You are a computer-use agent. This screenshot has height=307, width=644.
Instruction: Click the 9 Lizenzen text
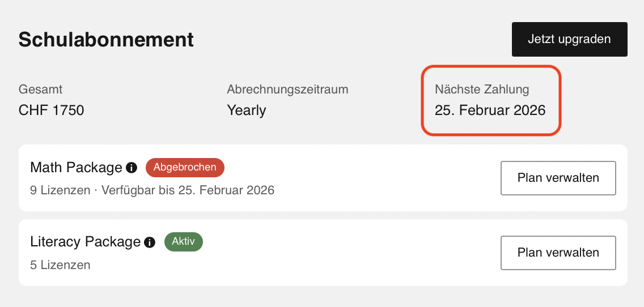pos(60,190)
